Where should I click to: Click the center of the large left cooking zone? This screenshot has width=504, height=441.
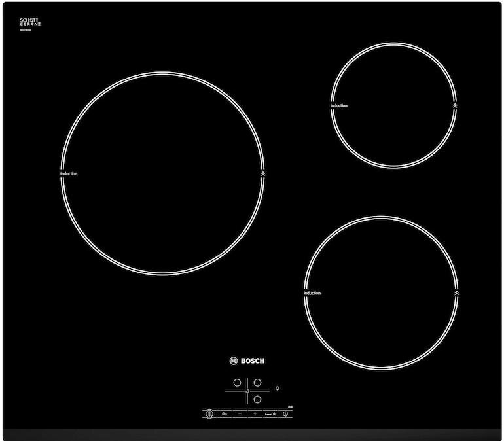[x=164, y=173]
